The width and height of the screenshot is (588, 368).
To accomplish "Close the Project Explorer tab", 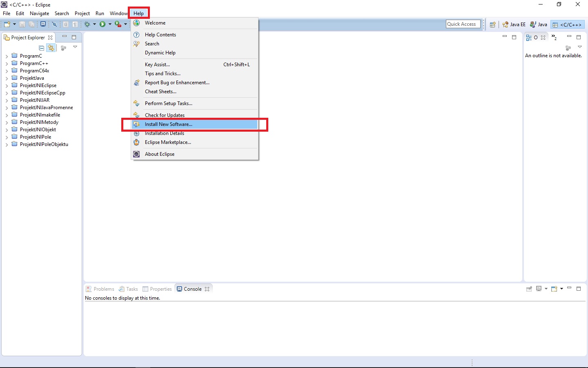I will (x=50, y=38).
